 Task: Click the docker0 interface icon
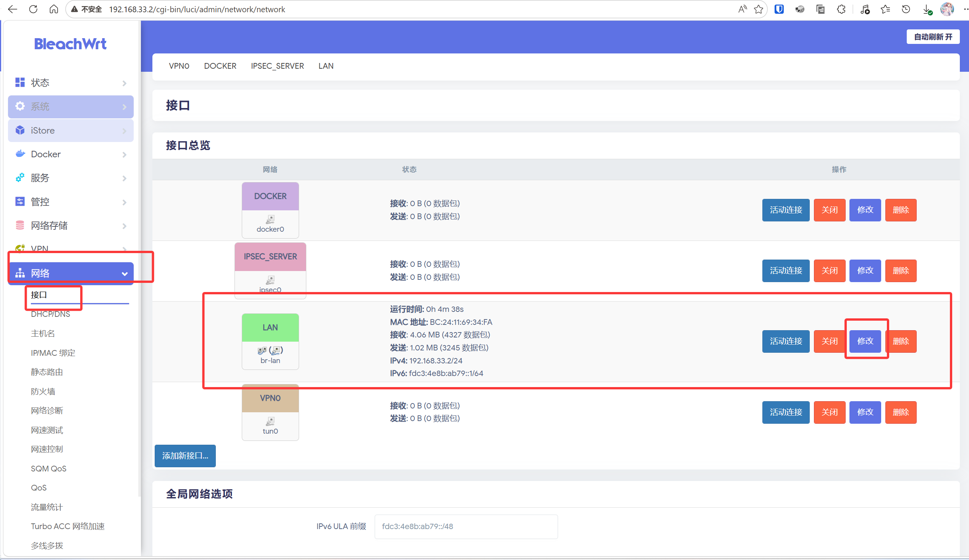[270, 219]
